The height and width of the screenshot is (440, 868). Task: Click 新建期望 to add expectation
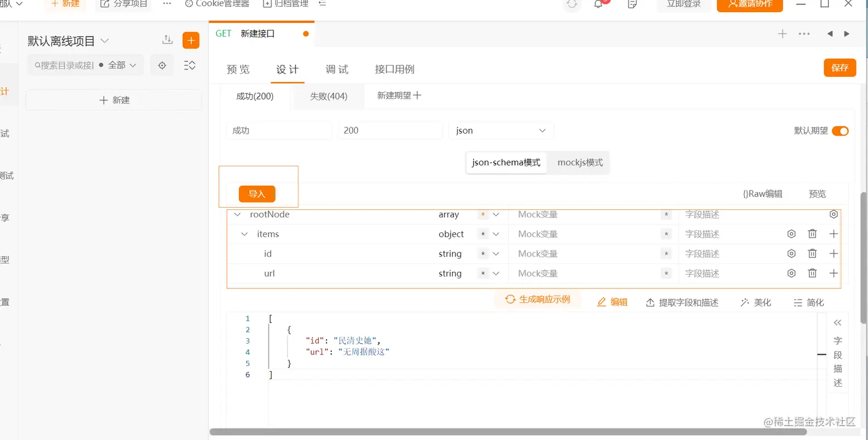pos(399,95)
